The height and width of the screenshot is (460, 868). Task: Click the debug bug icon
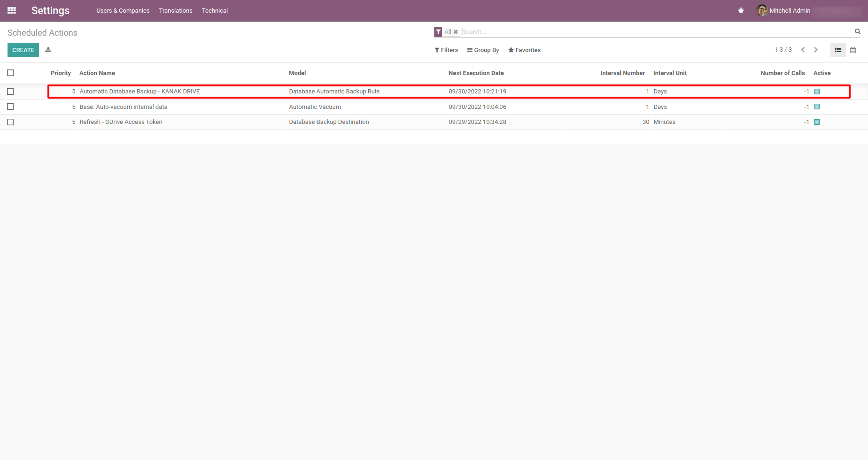click(741, 10)
